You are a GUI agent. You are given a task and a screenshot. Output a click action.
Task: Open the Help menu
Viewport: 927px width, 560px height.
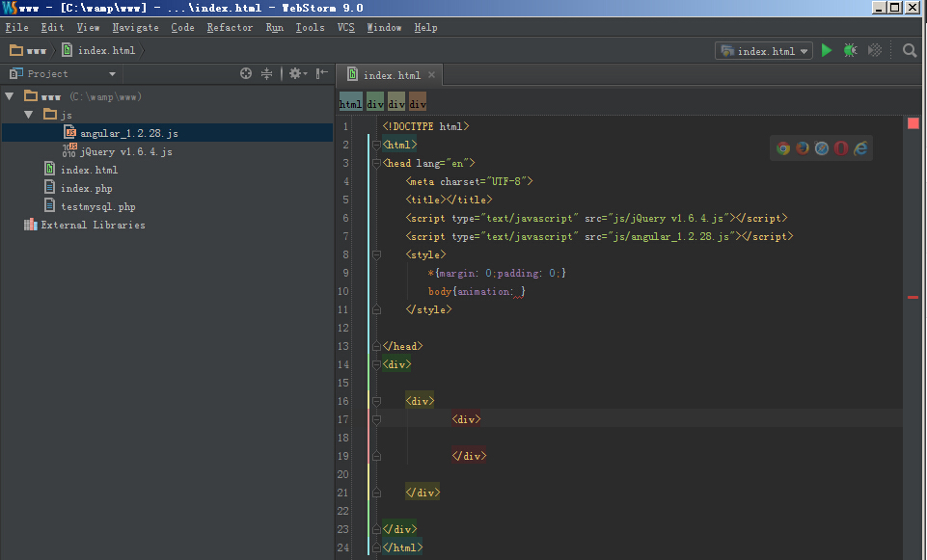point(425,27)
